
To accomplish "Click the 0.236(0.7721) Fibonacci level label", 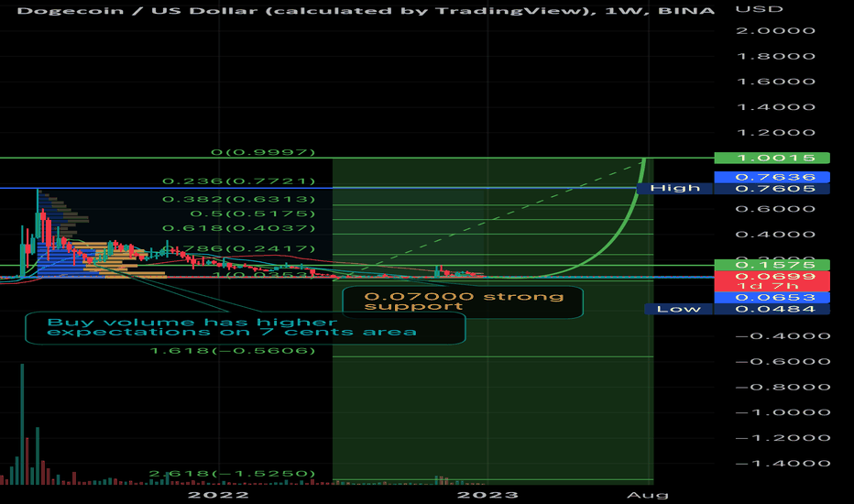I will 239,181.
